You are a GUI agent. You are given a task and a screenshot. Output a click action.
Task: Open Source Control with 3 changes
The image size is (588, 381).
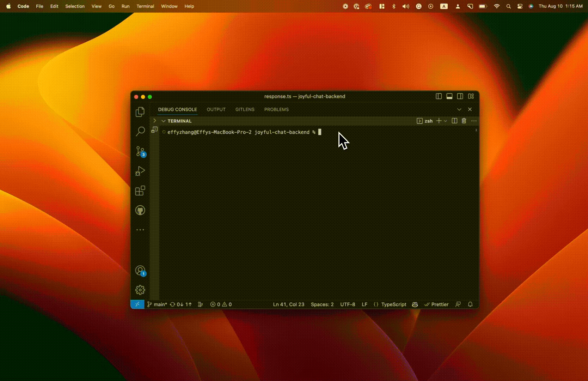pos(140,151)
